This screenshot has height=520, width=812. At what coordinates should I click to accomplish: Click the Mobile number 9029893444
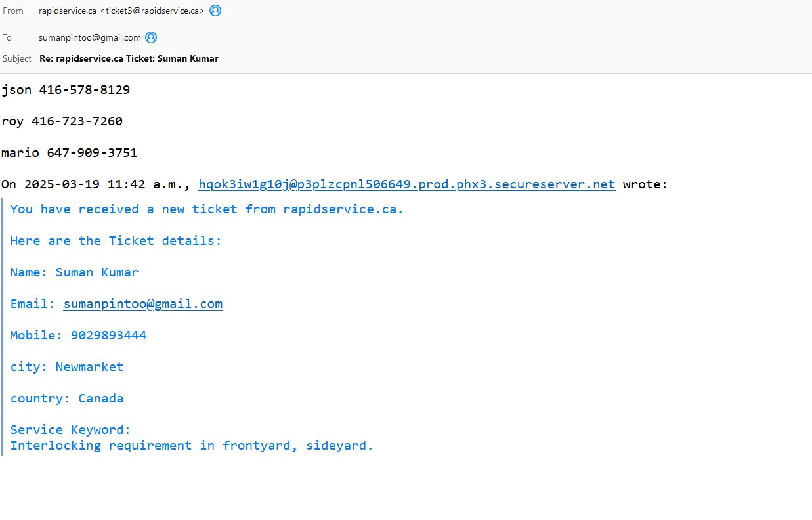[x=108, y=336]
